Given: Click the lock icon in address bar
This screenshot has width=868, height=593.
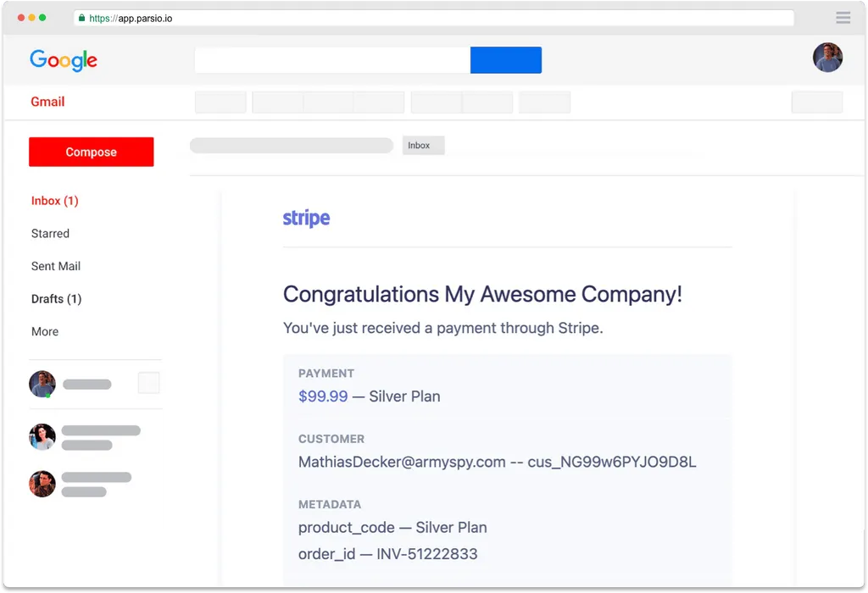Looking at the screenshot, I should click(82, 18).
